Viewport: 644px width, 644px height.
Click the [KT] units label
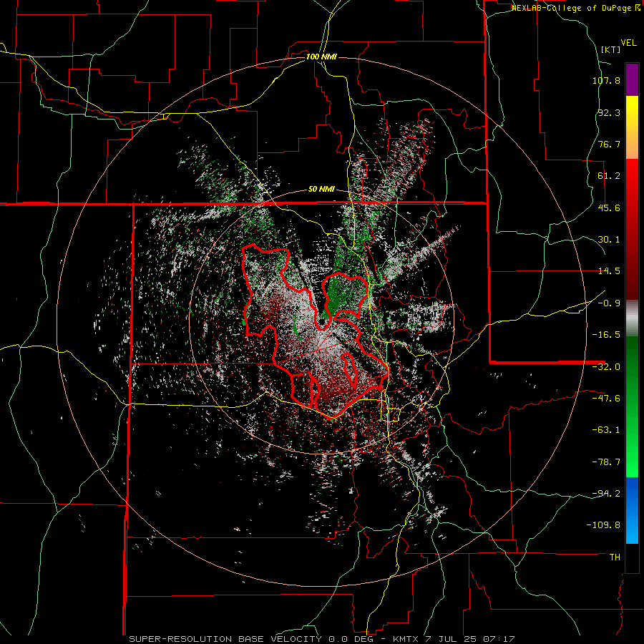click(611, 49)
